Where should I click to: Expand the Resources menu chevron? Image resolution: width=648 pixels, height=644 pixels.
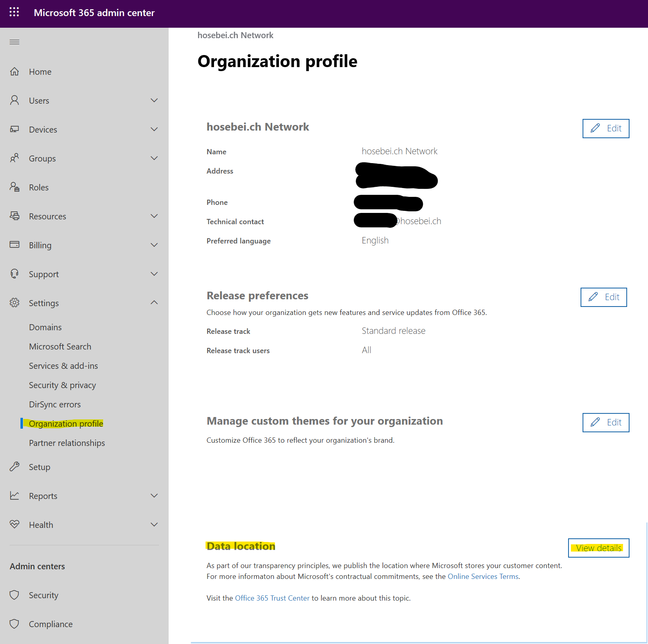154,216
